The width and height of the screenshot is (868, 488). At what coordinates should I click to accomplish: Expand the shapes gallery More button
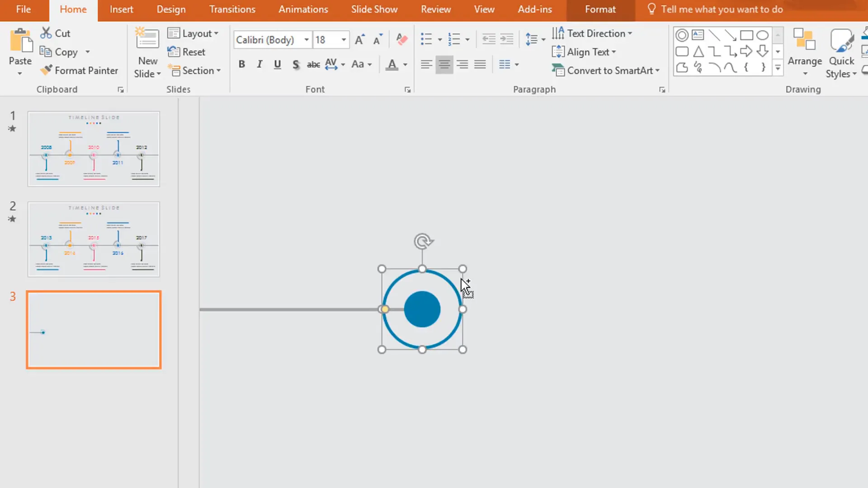point(778,68)
